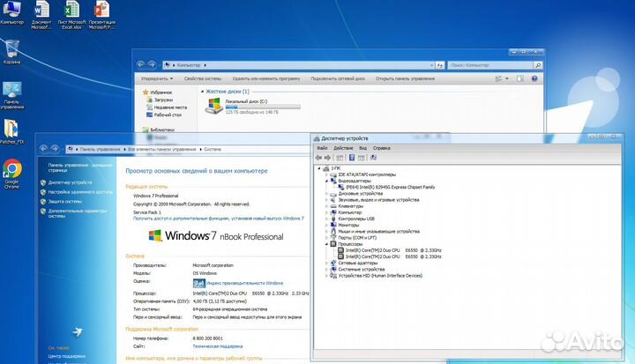Click Удалить или изменить программу
Image resolution: width=635 pixels, height=364 pixels.
[266, 78]
